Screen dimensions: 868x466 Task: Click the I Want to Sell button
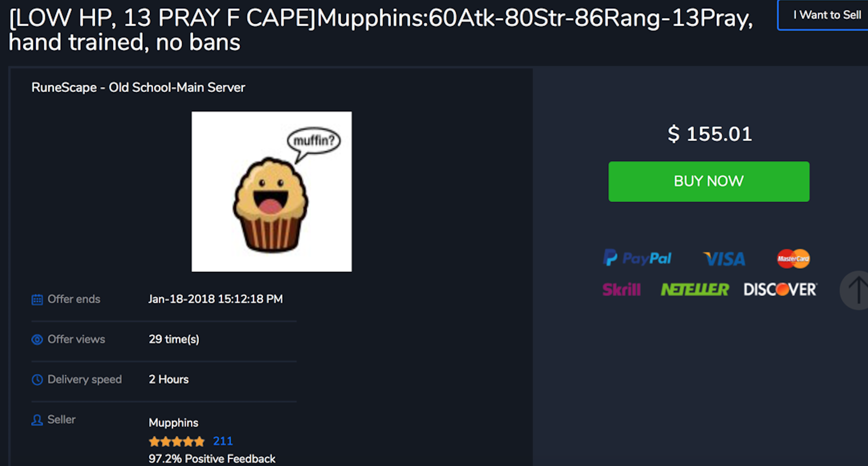point(823,15)
